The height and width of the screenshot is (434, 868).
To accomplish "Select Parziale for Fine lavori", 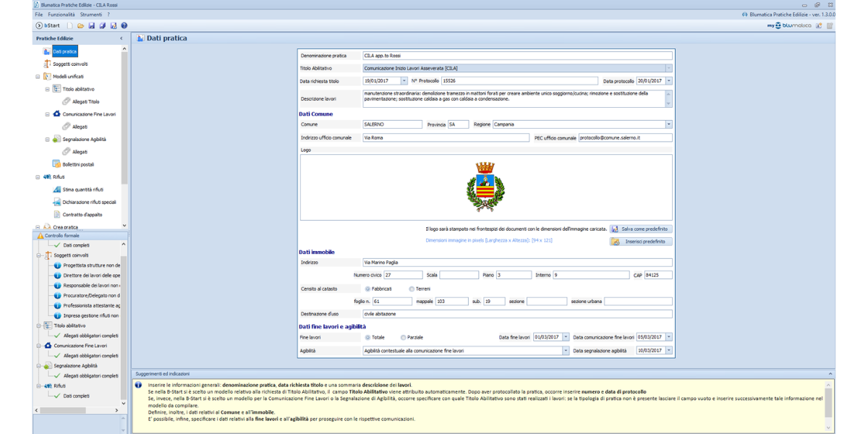I will pos(403,337).
